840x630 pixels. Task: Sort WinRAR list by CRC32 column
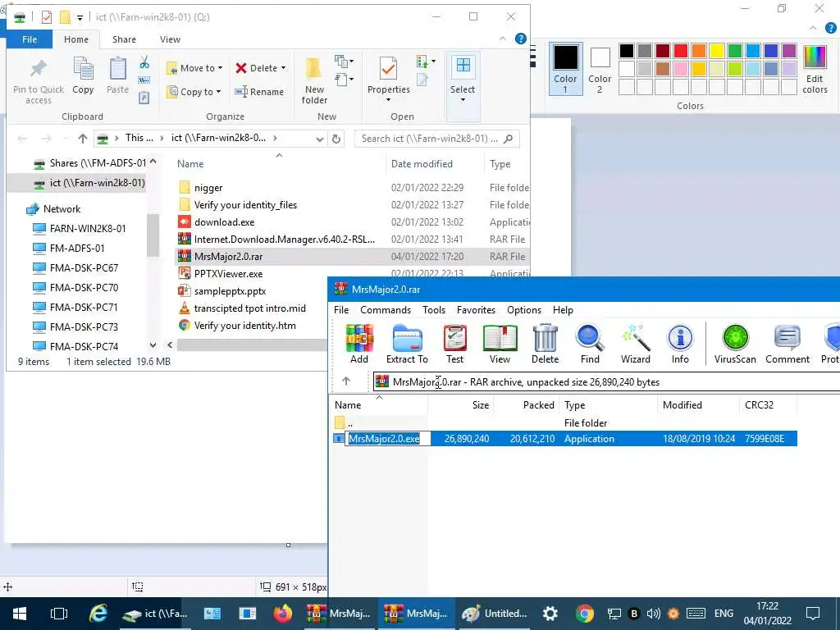tap(767, 405)
